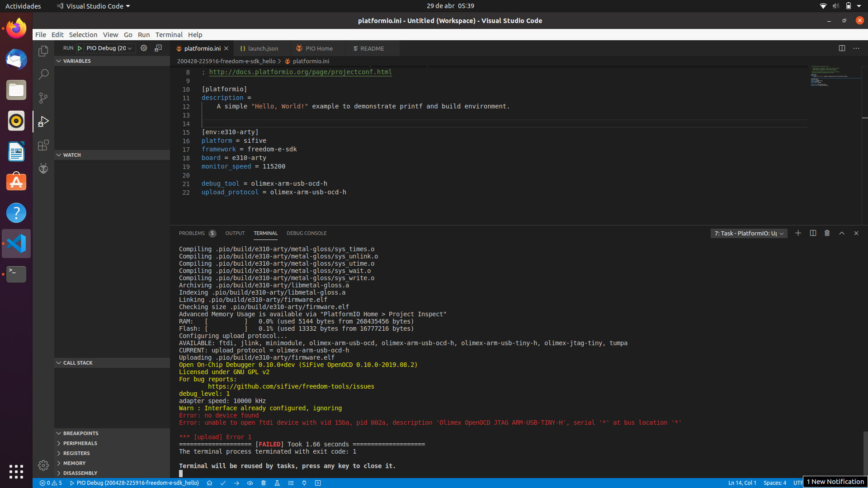
Task: Open launch.json via debug gear icon
Action: tap(144, 48)
